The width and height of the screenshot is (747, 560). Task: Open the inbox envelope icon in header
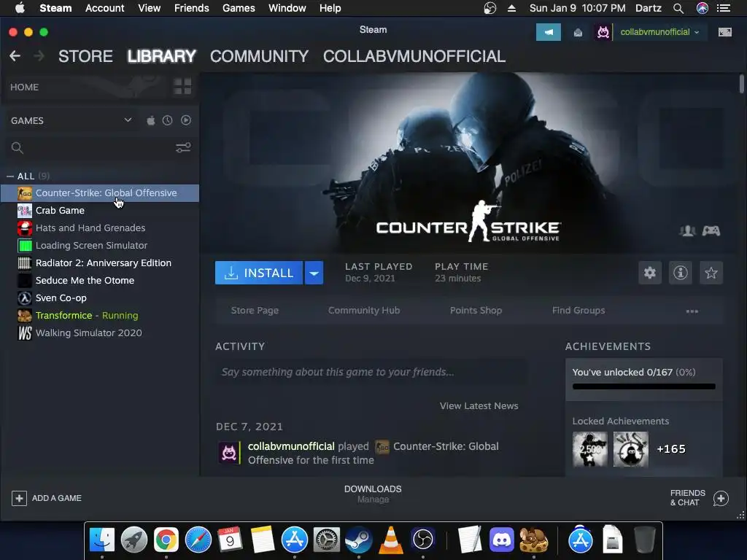point(578,32)
